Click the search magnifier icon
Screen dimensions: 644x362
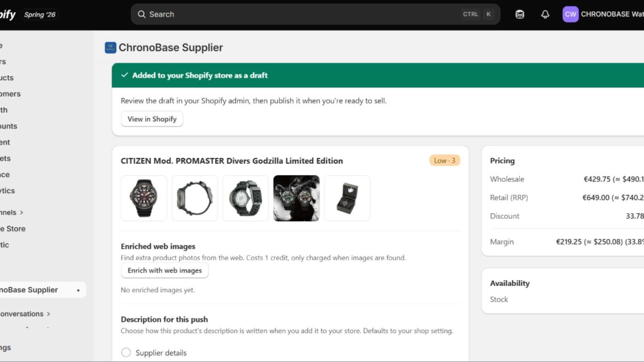click(142, 14)
